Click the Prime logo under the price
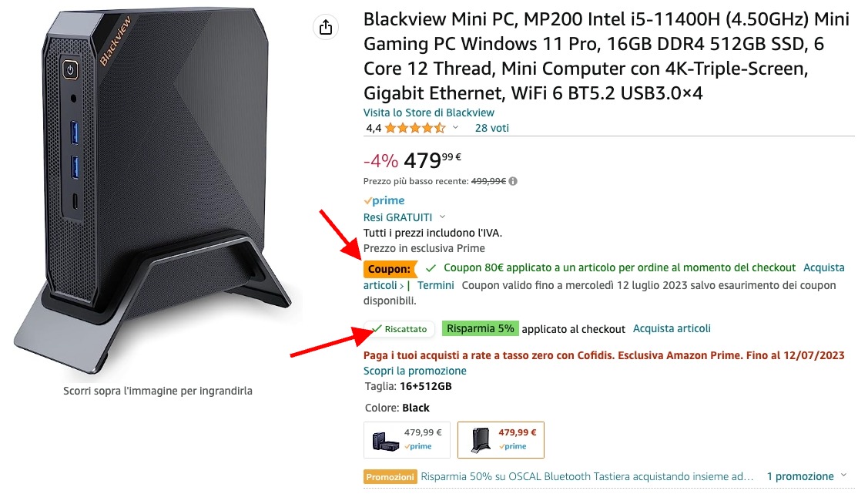This screenshot has width=868, height=494. [384, 200]
